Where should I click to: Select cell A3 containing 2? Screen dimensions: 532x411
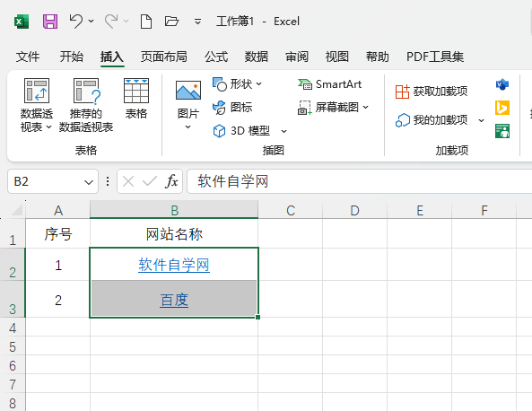pos(58,300)
